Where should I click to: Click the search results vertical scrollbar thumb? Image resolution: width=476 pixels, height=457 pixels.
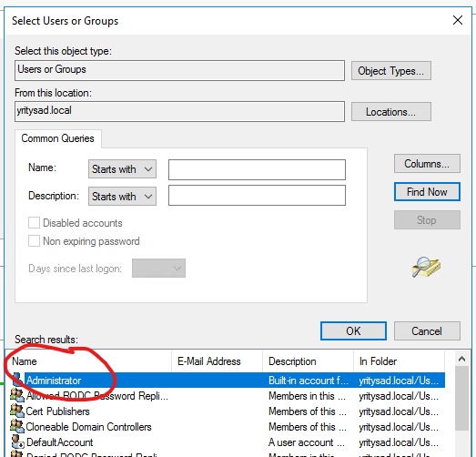click(x=461, y=398)
